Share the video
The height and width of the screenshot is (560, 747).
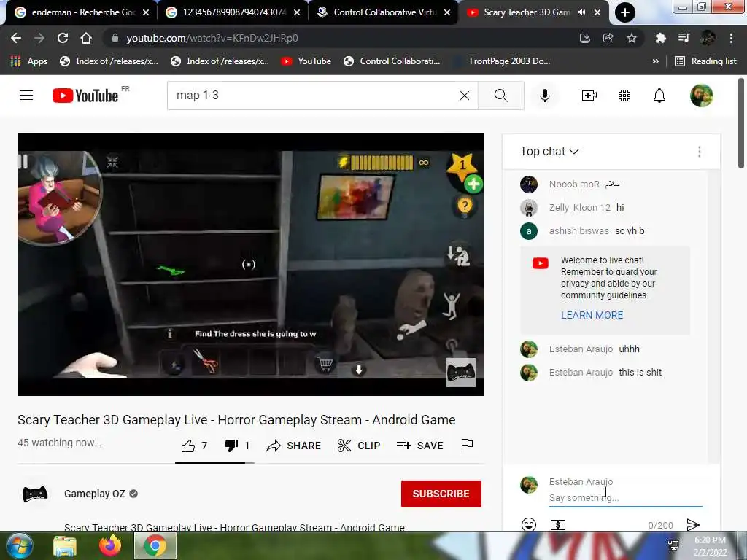pos(293,446)
